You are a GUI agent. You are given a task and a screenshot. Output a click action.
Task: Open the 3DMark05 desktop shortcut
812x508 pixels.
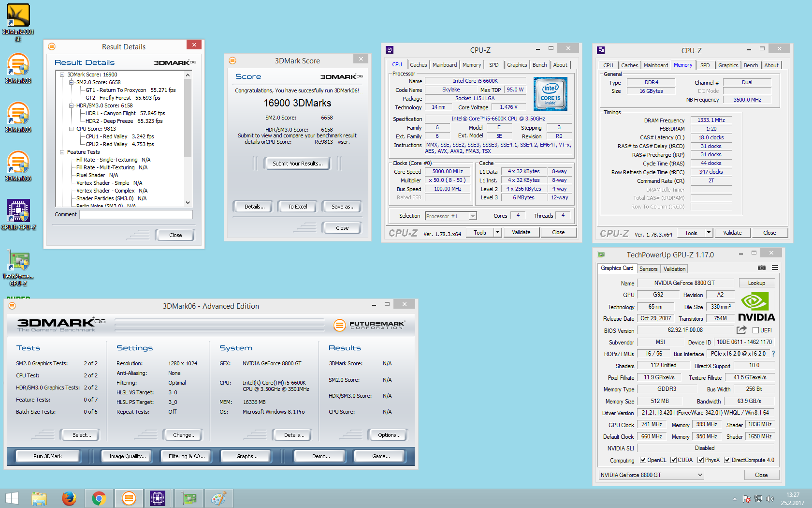pos(18,117)
